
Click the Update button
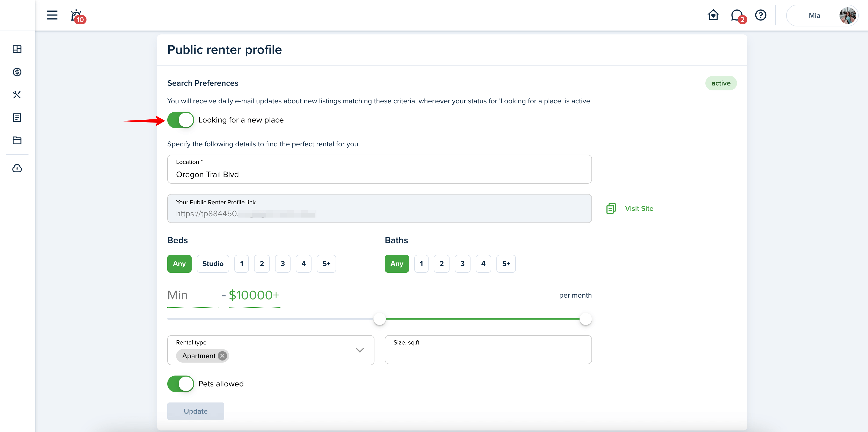[x=196, y=411]
